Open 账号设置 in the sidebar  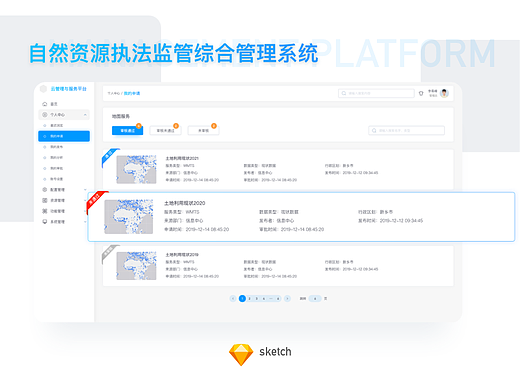coord(56,179)
